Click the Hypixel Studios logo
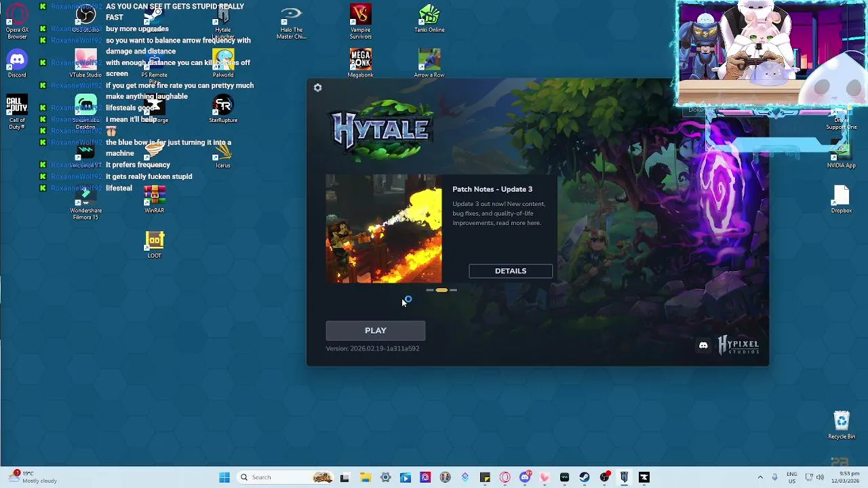Image resolution: width=868 pixels, height=488 pixels. click(738, 345)
